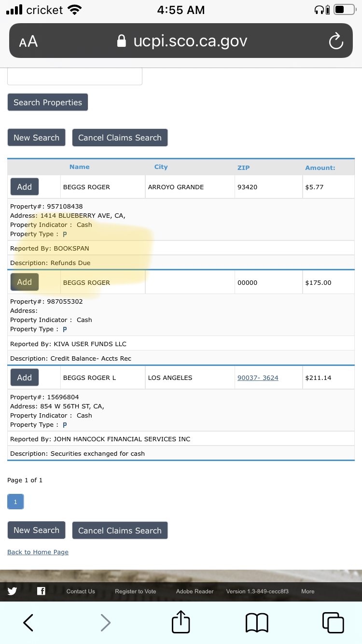Select the ARROYO GRANDE city cell
362x644 pixels.
191,187
